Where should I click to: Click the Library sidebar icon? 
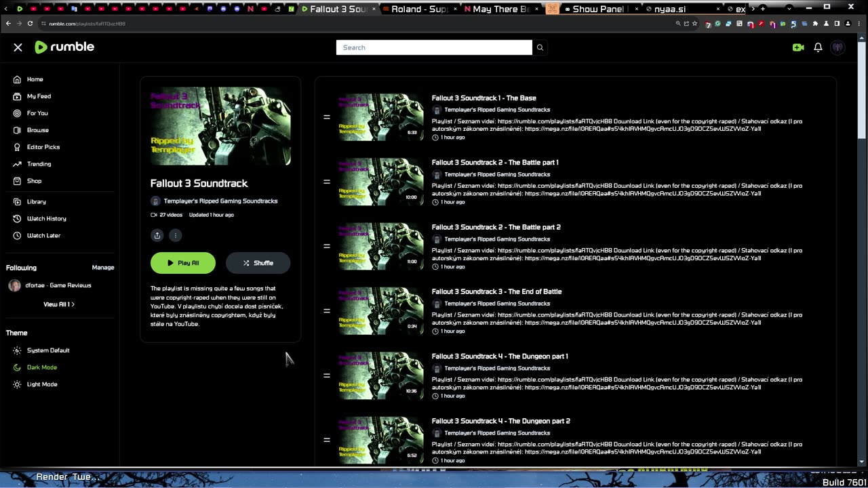click(17, 202)
